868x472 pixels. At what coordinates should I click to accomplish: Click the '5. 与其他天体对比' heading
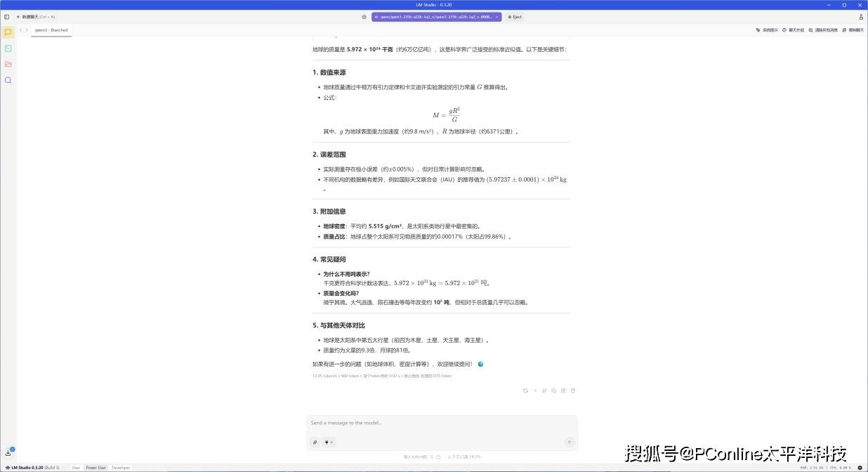[x=339, y=325]
